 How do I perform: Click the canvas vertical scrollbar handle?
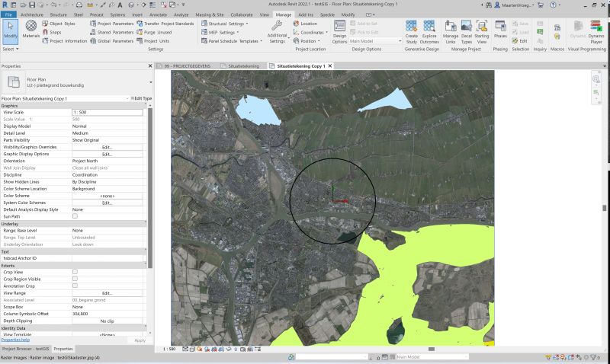point(604,208)
